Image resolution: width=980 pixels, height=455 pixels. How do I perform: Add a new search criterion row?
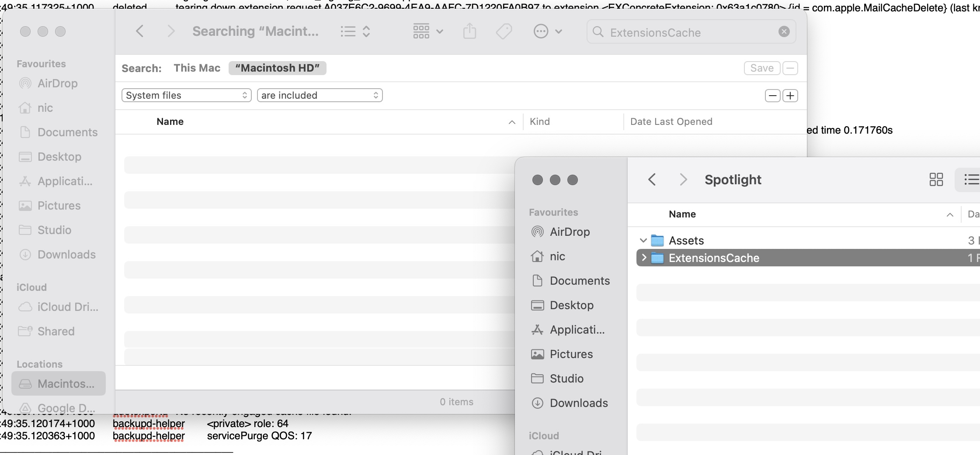tap(790, 96)
